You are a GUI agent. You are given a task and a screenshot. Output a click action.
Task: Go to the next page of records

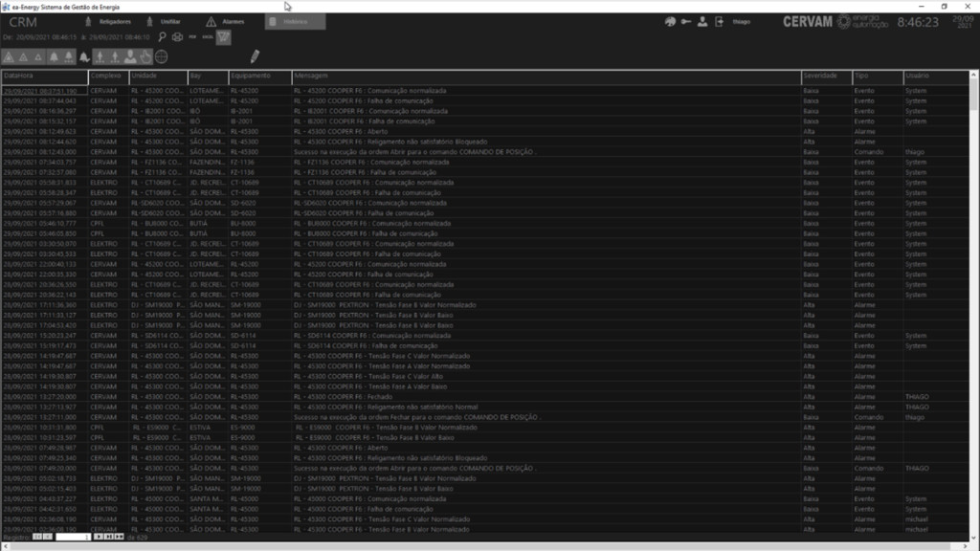(98, 538)
